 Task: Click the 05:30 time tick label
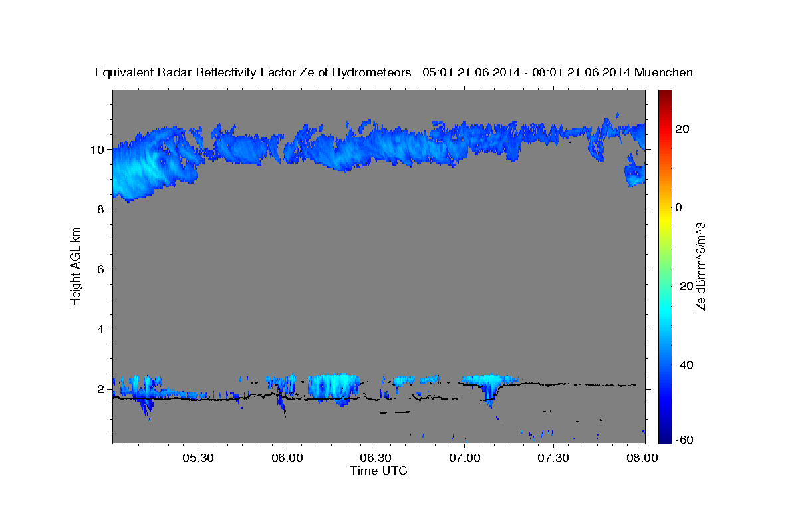click(198, 458)
